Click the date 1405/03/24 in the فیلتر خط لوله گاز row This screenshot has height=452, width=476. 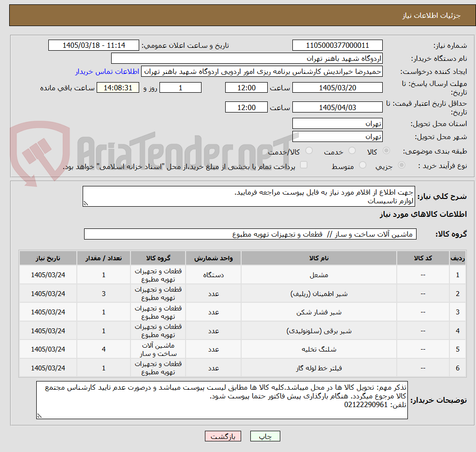[48, 368]
